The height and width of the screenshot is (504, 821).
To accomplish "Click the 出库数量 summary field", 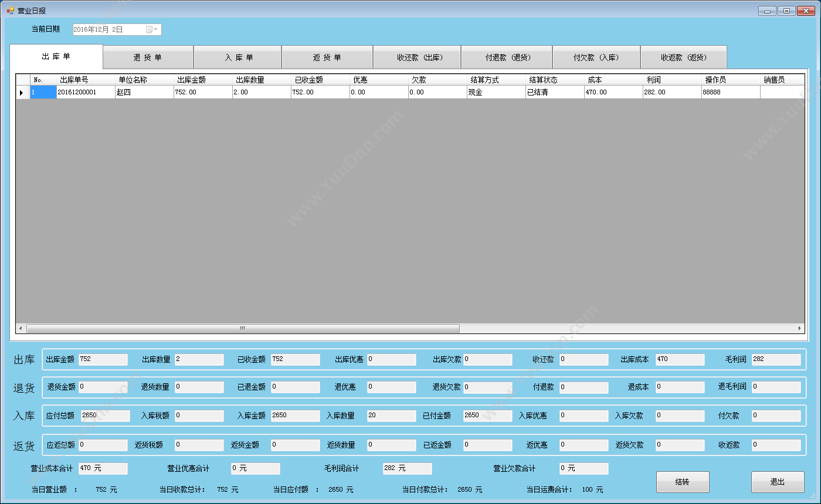I will (199, 359).
